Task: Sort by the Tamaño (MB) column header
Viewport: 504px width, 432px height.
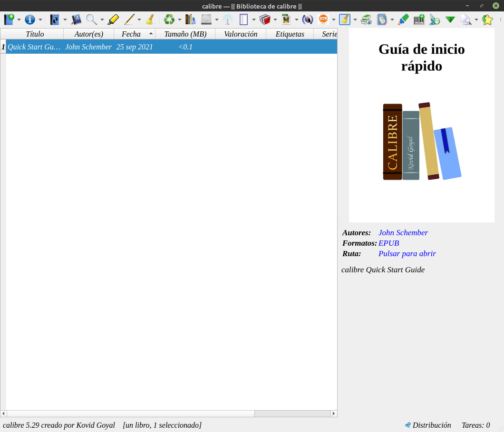Action: 185,34
